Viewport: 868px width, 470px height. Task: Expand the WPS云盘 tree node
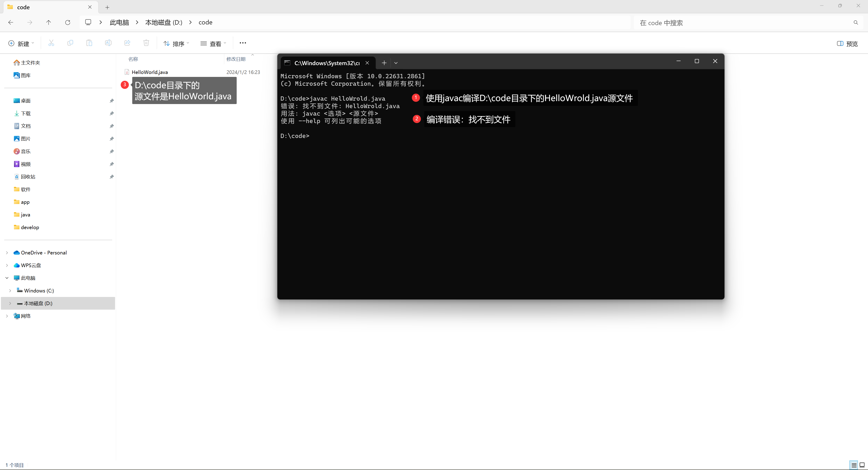coord(7,265)
